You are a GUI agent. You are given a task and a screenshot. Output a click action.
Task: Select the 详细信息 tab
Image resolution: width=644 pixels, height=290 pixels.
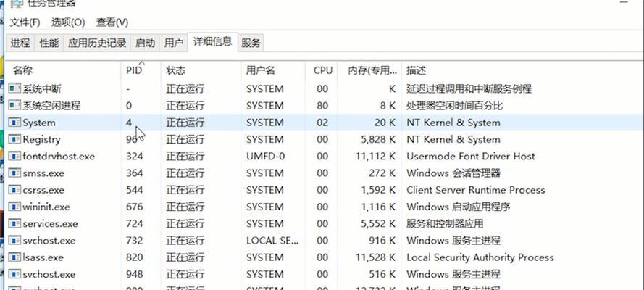pyautogui.click(x=212, y=42)
